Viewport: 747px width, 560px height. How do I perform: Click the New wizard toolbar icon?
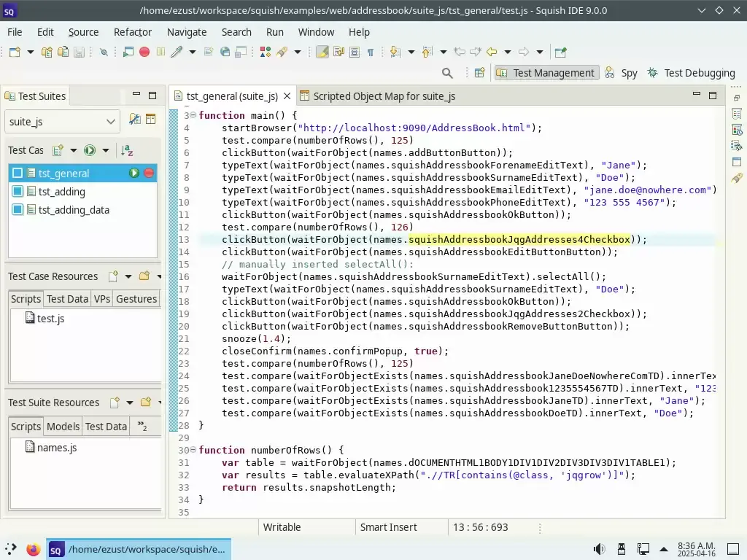tap(15, 52)
